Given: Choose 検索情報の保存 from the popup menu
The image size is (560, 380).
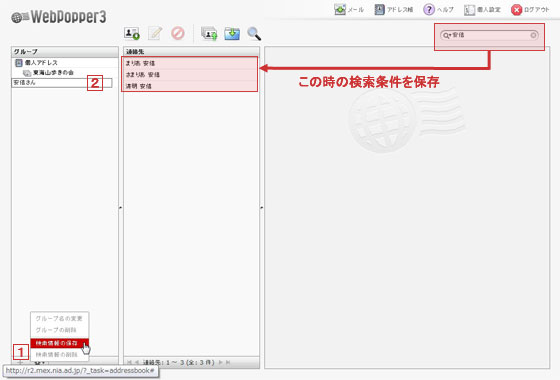Looking at the screenshot, I should tap(59, 343).
